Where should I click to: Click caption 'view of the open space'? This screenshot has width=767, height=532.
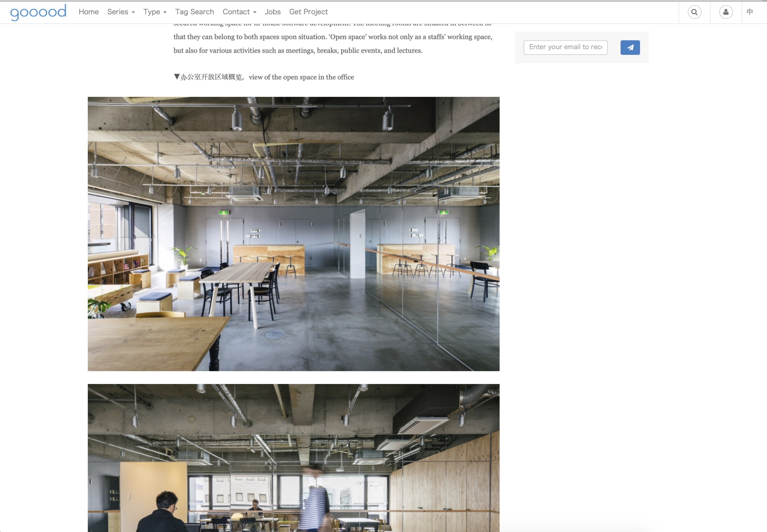pos(301,77)
